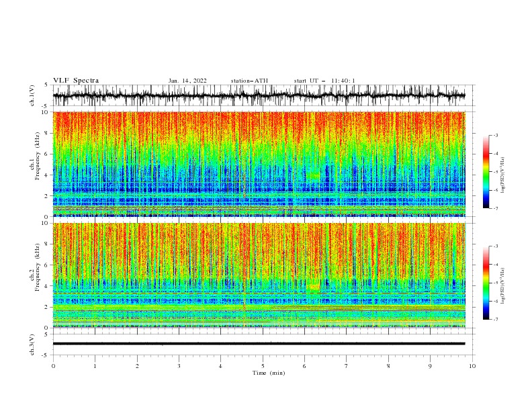
Task: Click the '-3' value on ch.1 colorbar
Action: pyautogui.click(x=495, y=135)
